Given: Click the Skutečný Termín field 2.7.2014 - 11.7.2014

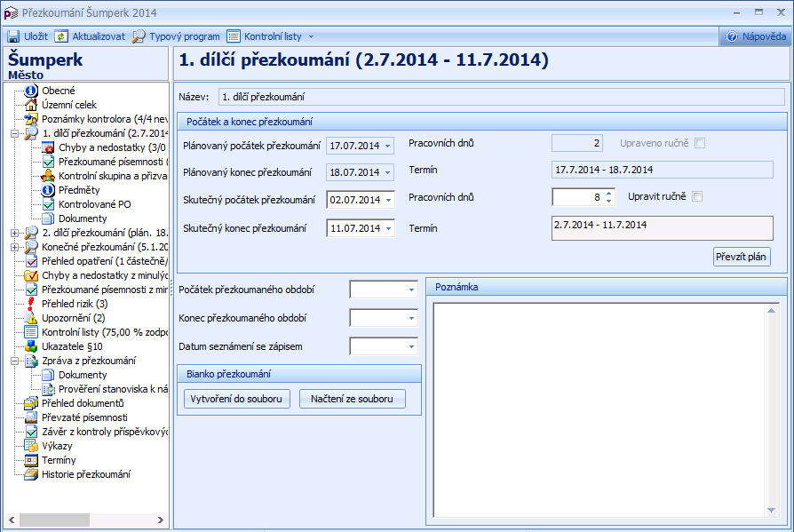Looking at the screenshot, I should [x=663, y=228].
